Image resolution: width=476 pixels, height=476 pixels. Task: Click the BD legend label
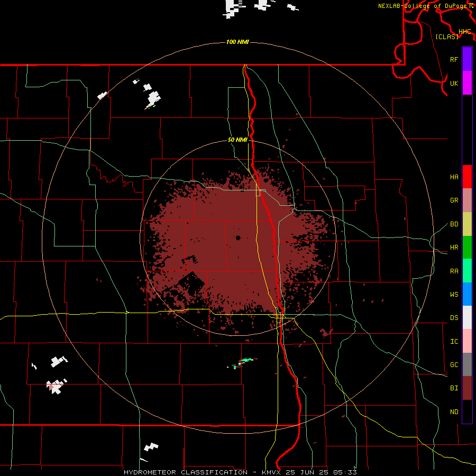(x=454, y=224)
